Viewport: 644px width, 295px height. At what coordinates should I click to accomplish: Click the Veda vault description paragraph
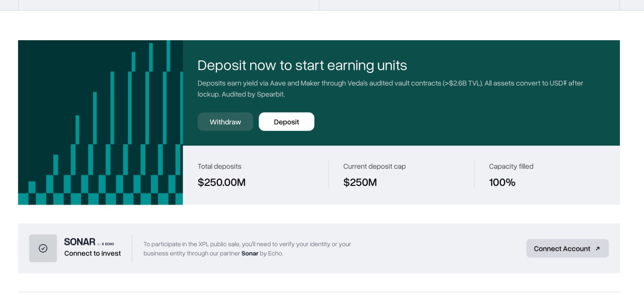pos(390,88)
